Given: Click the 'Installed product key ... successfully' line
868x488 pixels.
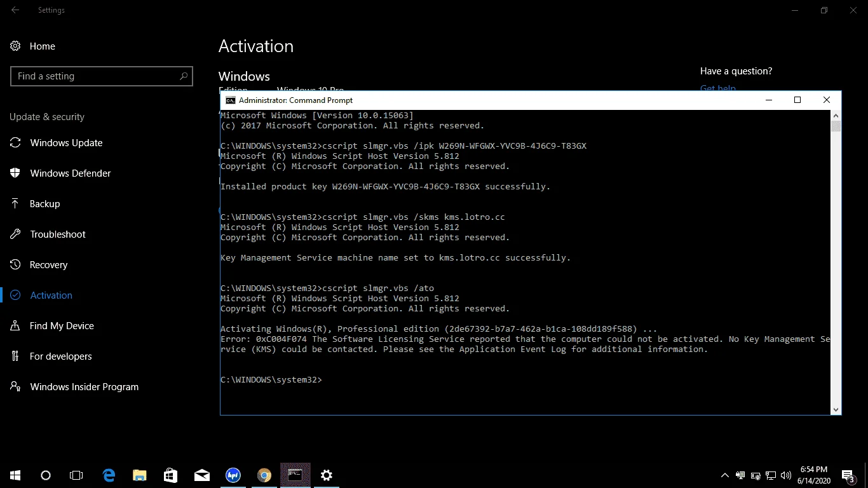Looking at the screenshot, I should pos(385,187).
